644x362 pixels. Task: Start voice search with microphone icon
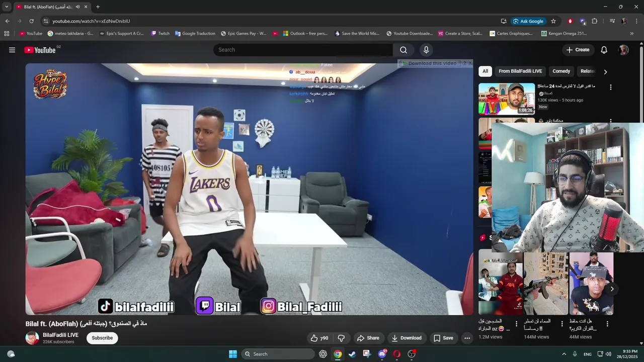(426, 50)
